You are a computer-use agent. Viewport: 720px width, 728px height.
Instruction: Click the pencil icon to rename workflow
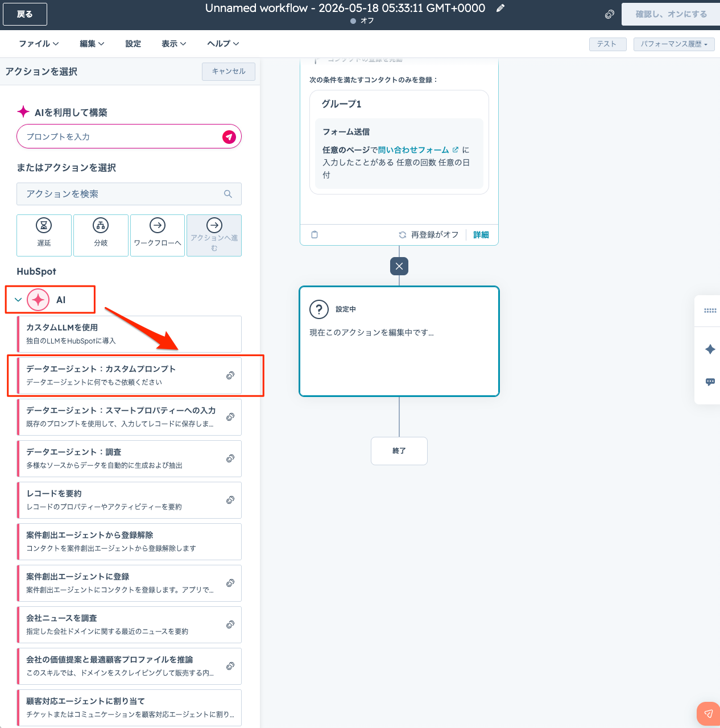pos(500,8)
